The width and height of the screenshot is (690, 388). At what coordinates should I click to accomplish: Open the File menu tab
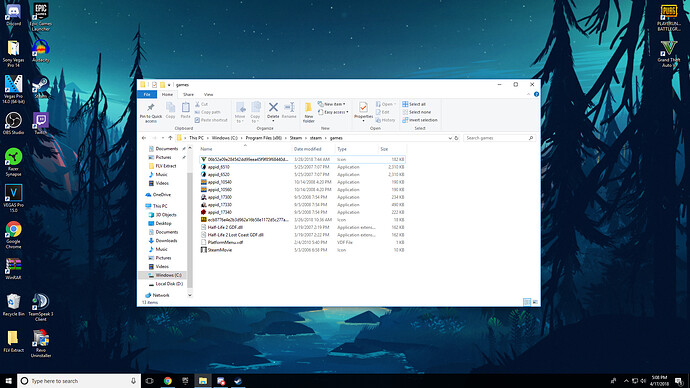147,95
